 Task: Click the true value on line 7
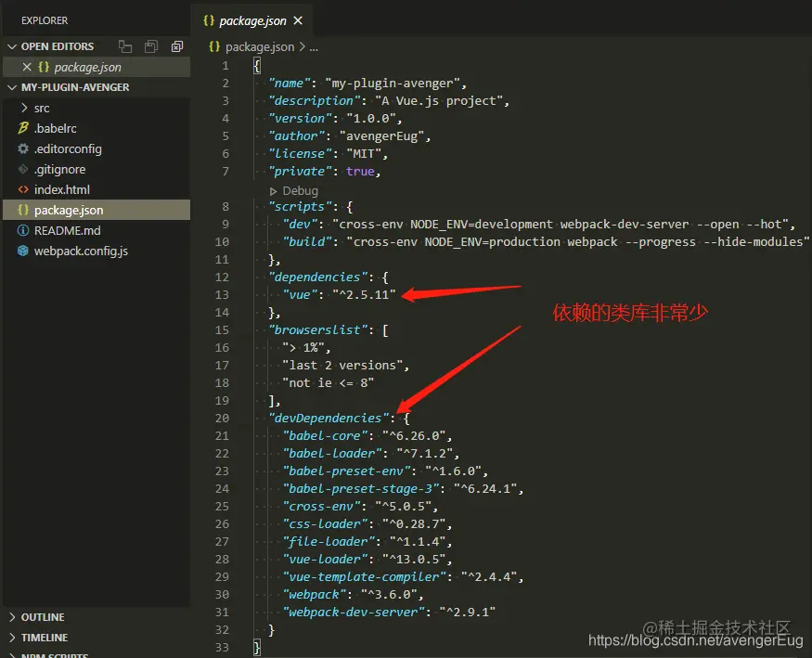(x=360, y=172)
